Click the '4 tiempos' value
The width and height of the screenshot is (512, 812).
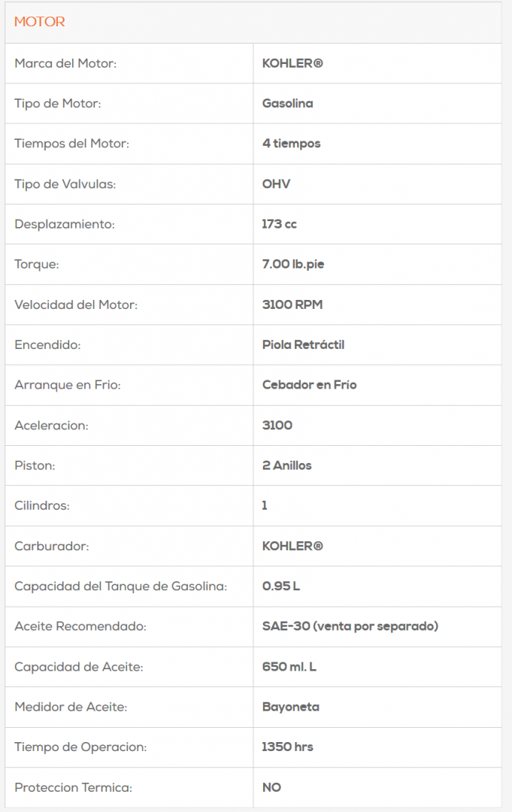click(x=291, y=144)
